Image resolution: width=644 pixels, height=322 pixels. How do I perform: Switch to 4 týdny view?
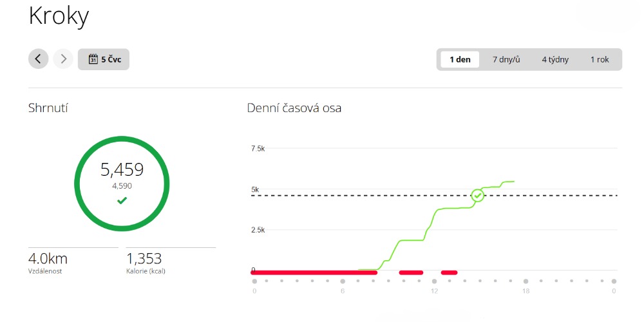tap(555, 59)
